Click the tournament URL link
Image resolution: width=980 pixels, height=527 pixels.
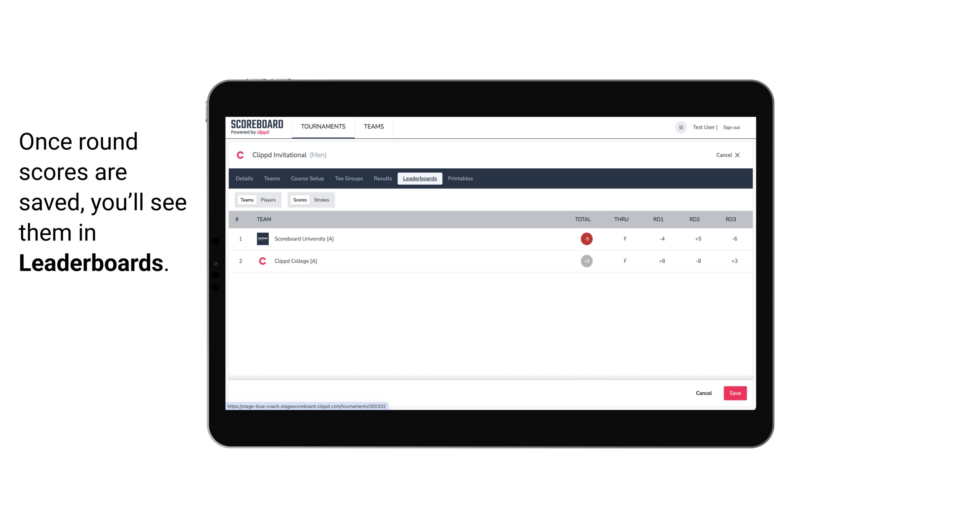pos(307,406)
